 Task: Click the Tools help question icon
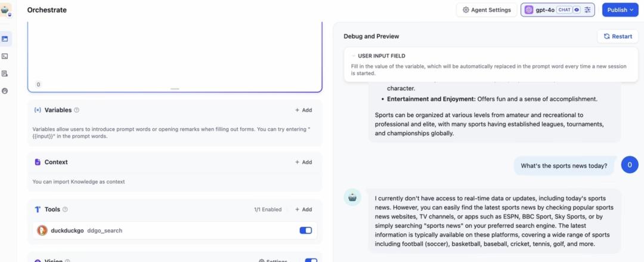coord(65,209)
